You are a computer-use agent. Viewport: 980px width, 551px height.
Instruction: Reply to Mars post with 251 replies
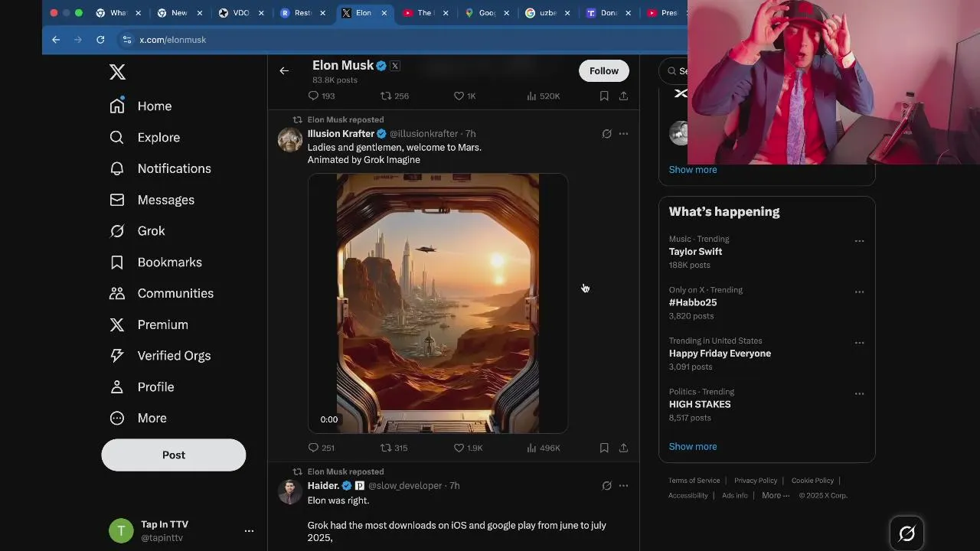(x=313, y=448)
